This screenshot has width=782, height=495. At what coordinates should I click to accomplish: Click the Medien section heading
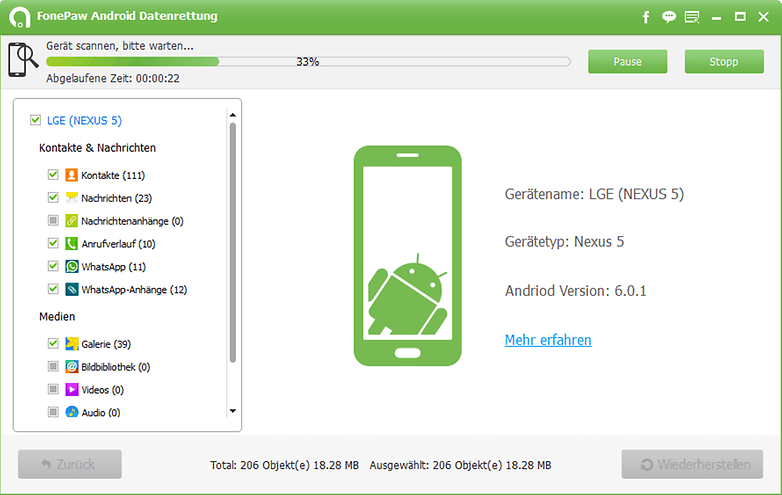57,317
